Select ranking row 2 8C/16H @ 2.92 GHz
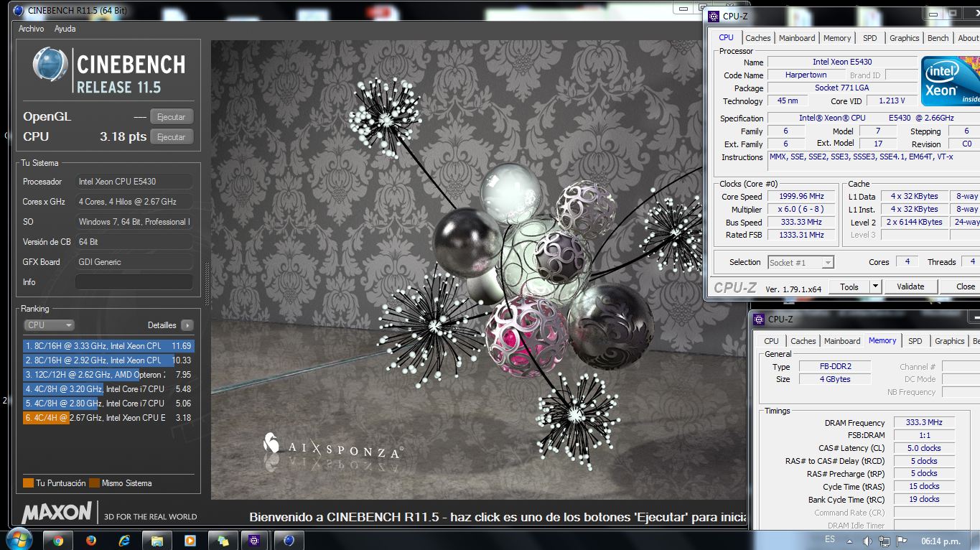 [108, 360]
